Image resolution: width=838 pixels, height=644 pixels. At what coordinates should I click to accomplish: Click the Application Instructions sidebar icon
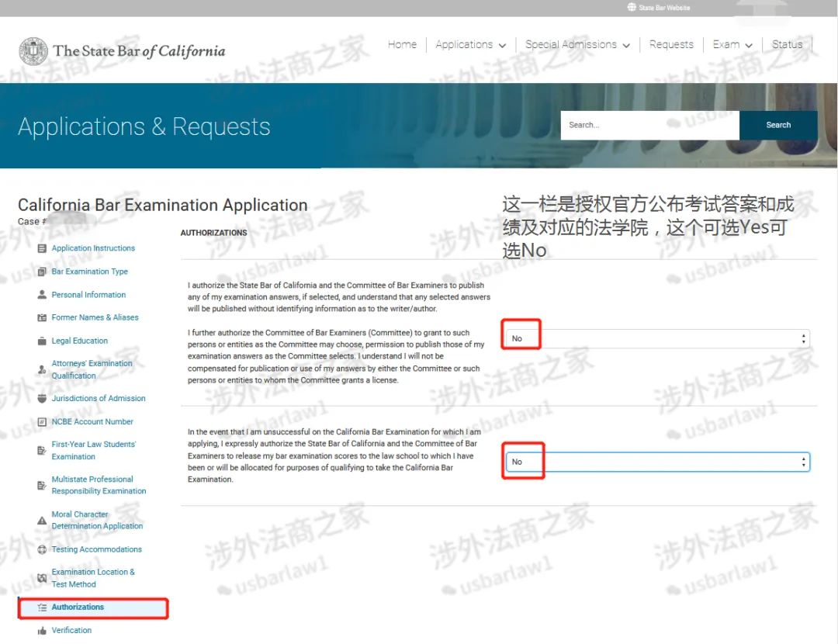pos(42,248)
